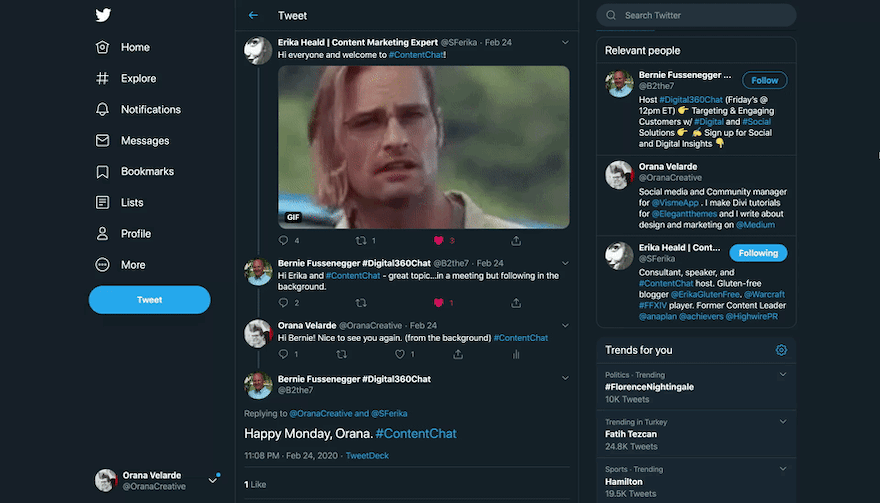The image size is (880, 503).
Task: Click the Twitter bird logo
Action: point(103,15)
